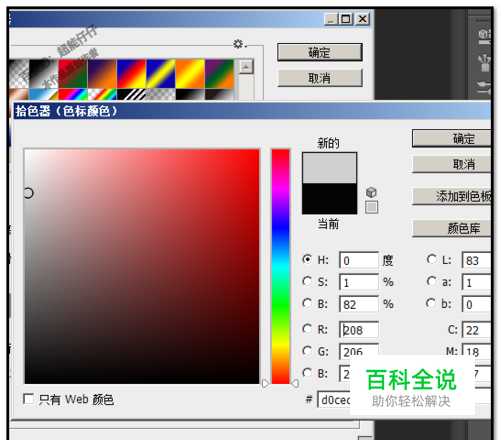Minimize the gradient editor window

pos(331,19)
